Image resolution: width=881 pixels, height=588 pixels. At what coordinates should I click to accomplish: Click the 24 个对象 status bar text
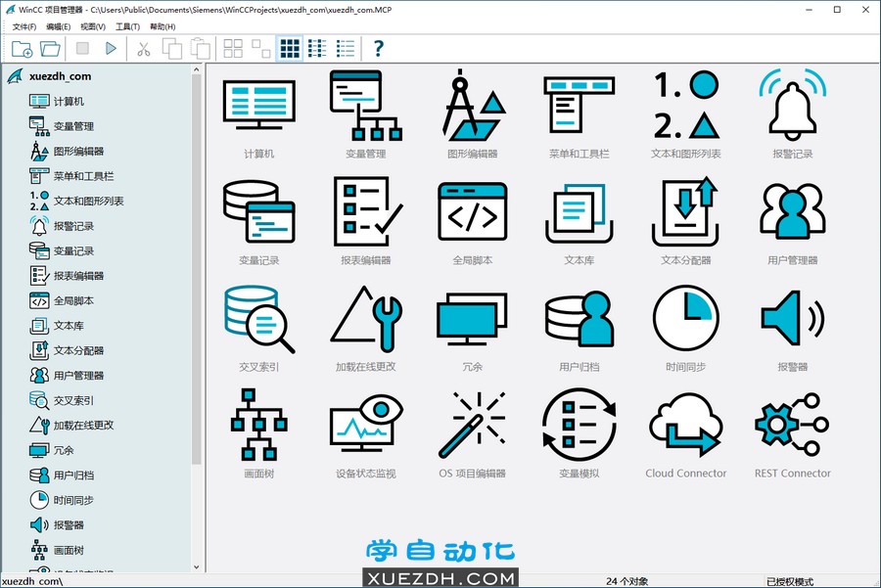click(x=627, y=581)
